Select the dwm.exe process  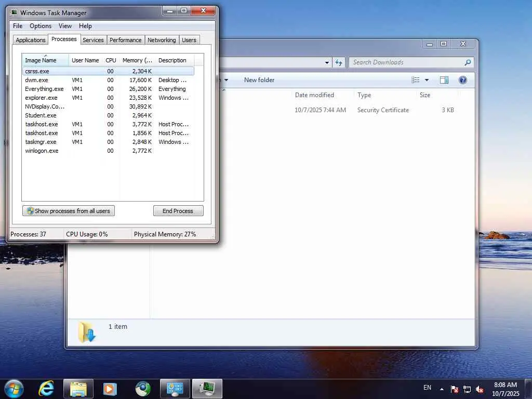108,80
